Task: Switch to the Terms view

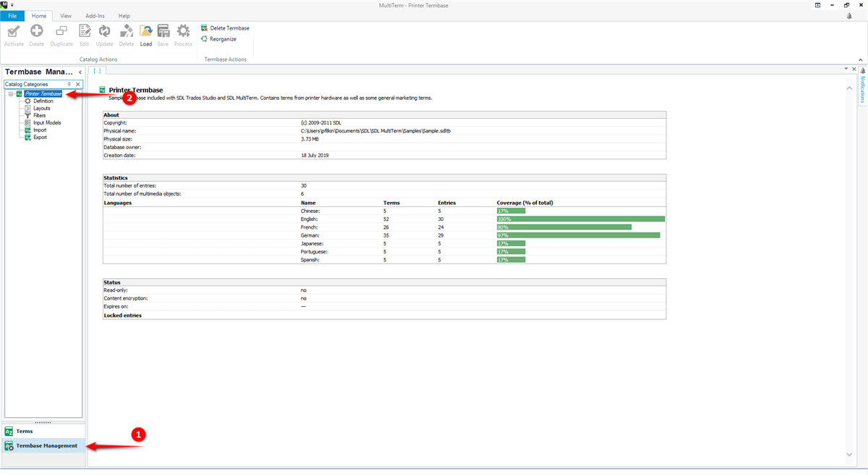Action: pos(44,431)
